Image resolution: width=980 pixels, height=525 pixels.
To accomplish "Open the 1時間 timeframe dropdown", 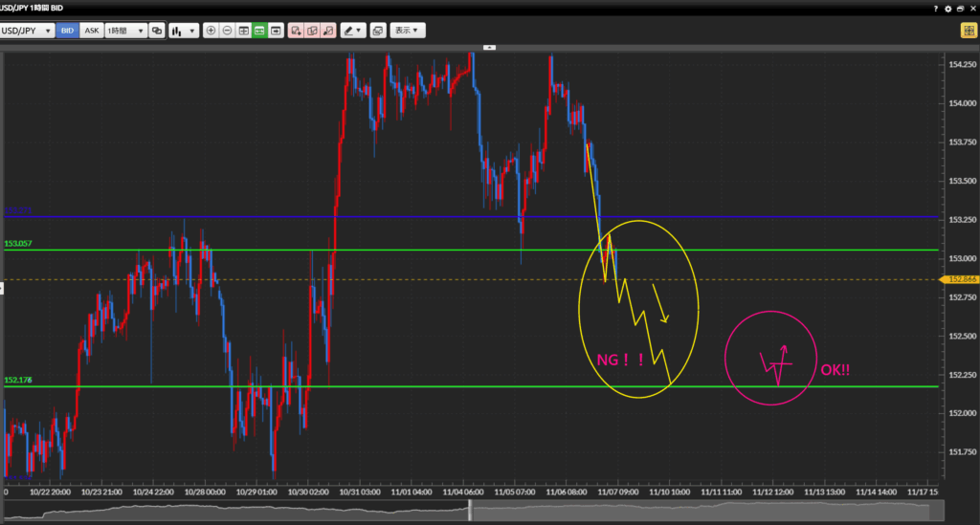I will pyautogui.click(x=125, y=31).
